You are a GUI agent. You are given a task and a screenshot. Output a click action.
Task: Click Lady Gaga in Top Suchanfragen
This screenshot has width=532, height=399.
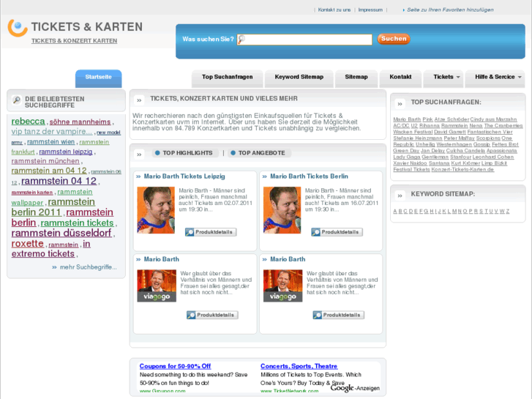point(406,157)
